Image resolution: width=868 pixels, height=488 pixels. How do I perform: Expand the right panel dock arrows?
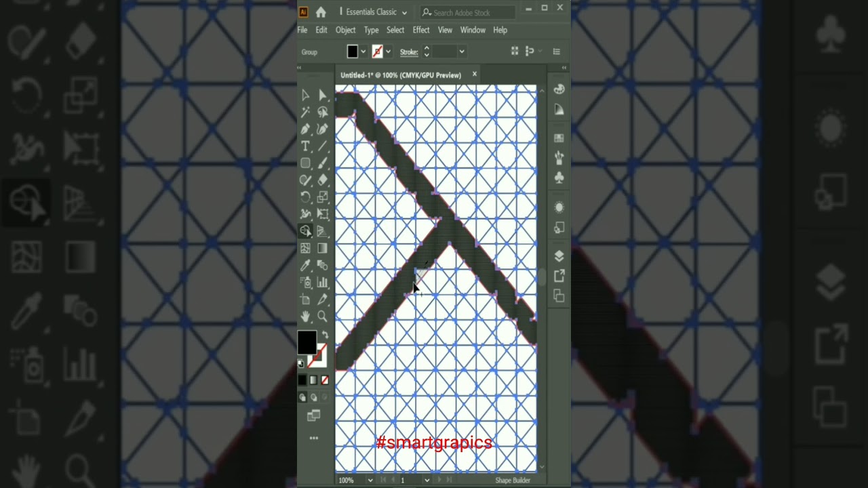pos(564,68)
